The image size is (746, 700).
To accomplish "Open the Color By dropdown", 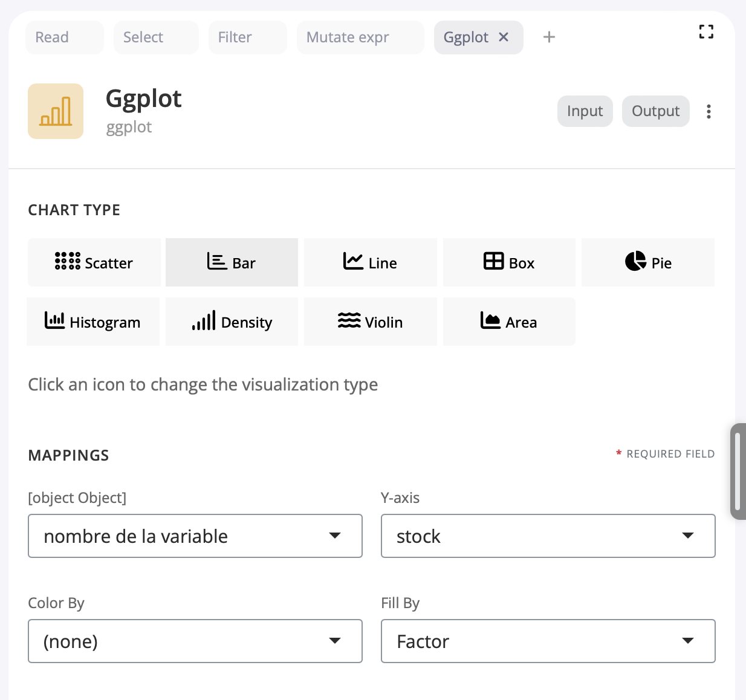I will pos(195,641).
